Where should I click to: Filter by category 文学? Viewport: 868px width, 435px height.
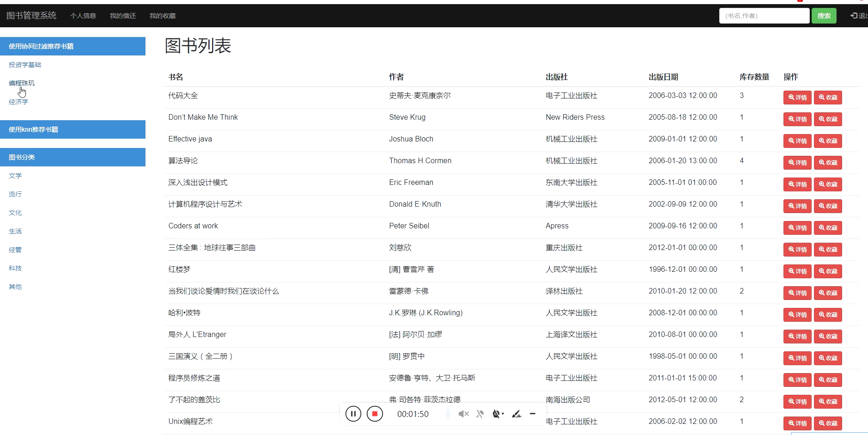(x=15, y=176)
